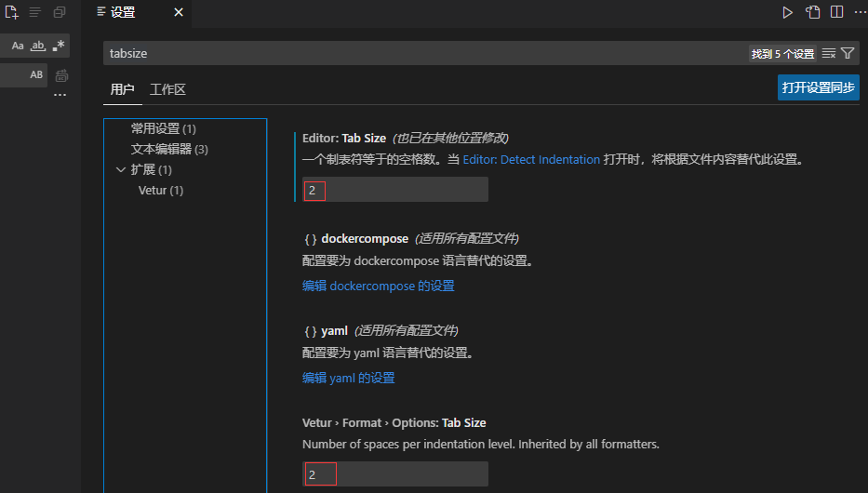This screenshot has width=868, height=493.
Task: Click the collapse all results icon
Action: click(60, 12)
